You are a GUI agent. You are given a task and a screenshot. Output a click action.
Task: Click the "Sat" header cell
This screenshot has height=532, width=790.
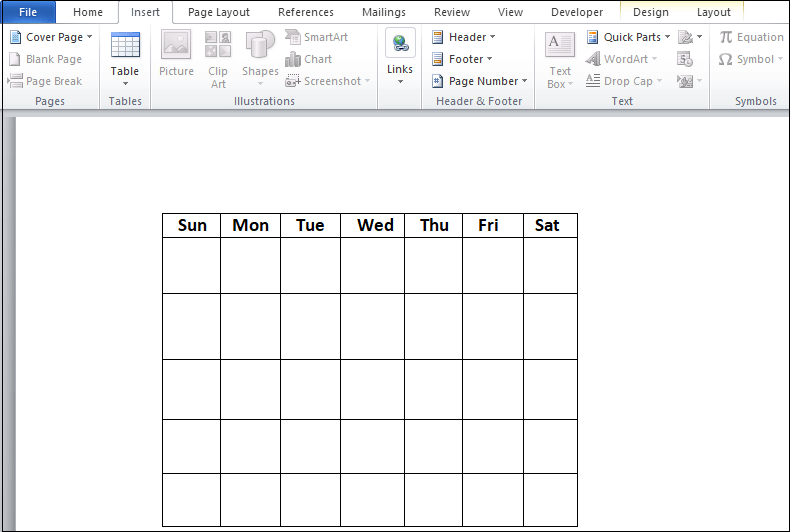[x=550, y=225]
